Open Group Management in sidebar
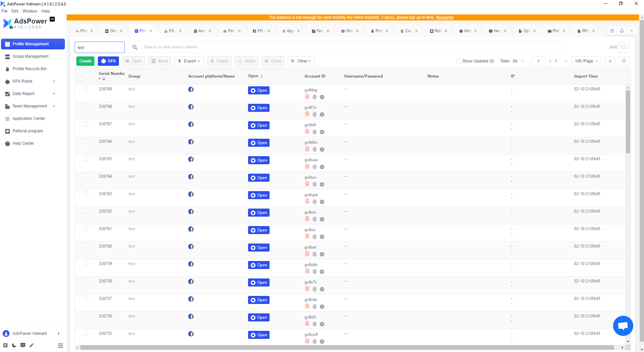 click(30, 56)
